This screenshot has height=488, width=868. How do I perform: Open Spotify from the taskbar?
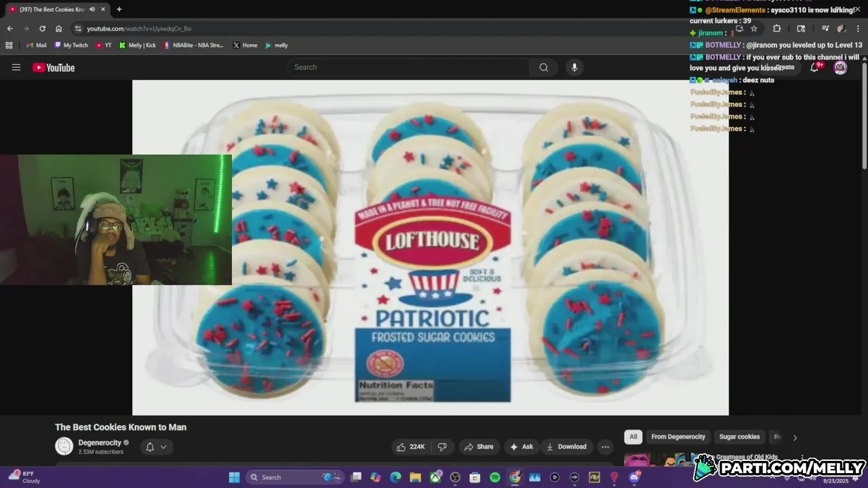pos(495,477)
